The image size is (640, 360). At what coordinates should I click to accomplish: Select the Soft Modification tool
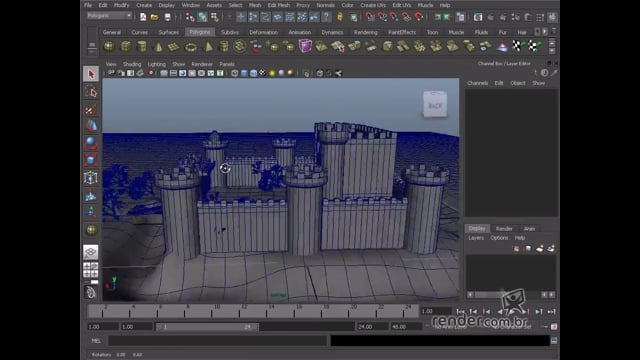pyautogui.click(x=91, y=196)
